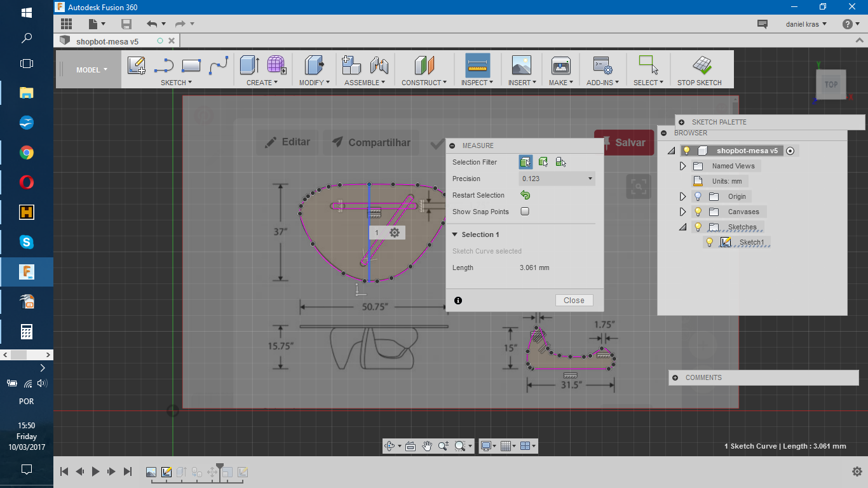Click the Measure dialog info icon

(x=458, y=301)
